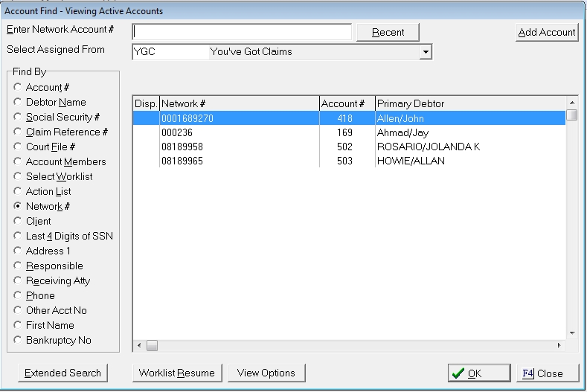Click in the Network Account # input field
This screenshot has height=392, width=587.
point(242,32)
